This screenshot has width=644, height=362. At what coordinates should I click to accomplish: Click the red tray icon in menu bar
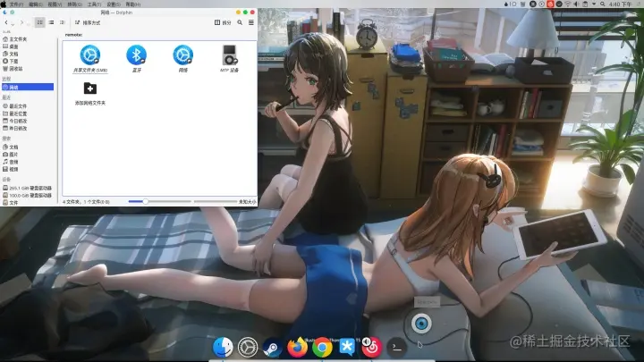tap(550, 4)
